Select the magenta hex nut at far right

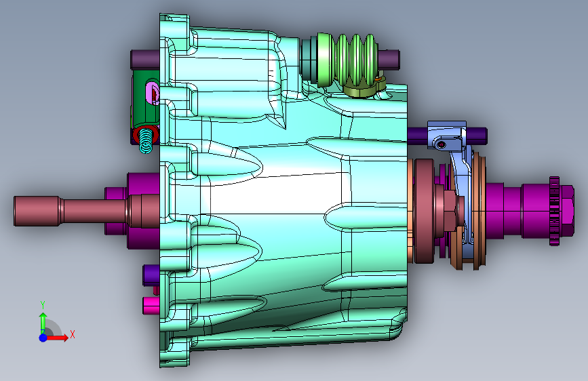(566, 211)
